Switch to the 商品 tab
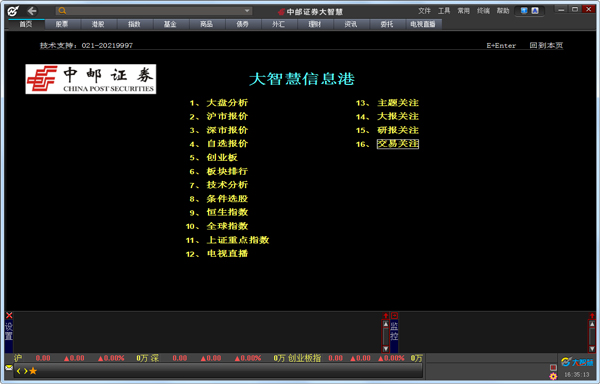This screenshot has height=384, width=600. (206, 24)
